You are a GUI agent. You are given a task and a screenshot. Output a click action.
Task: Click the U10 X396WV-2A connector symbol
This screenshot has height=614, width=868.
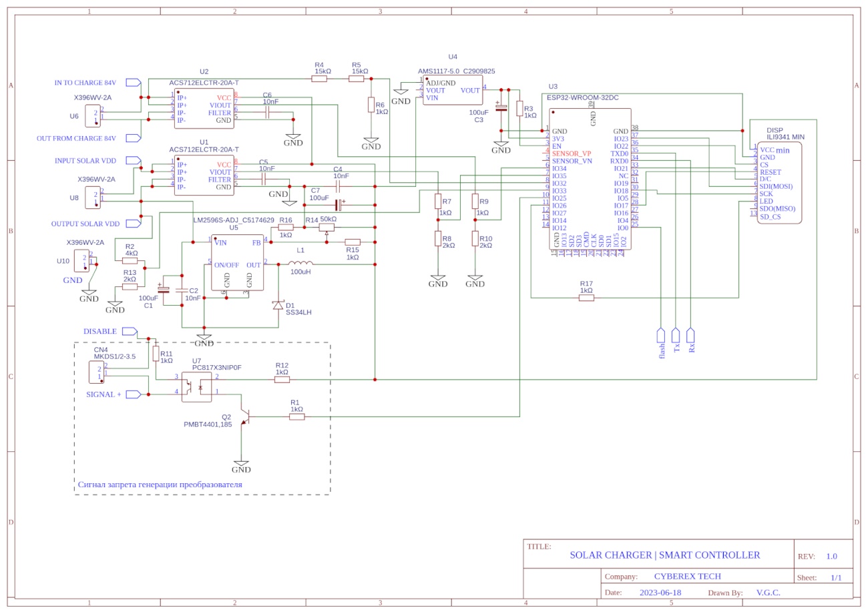pos(83,260)
